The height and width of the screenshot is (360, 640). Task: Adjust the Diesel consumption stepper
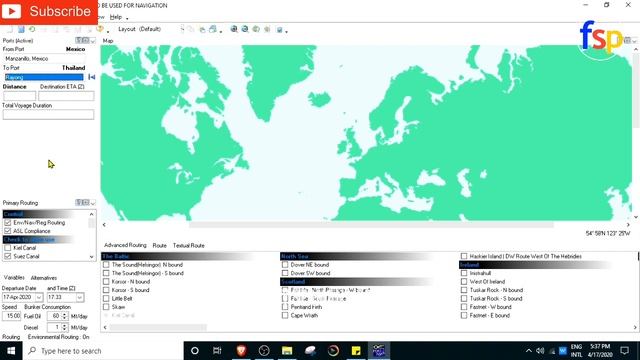(x=64, y=327)
